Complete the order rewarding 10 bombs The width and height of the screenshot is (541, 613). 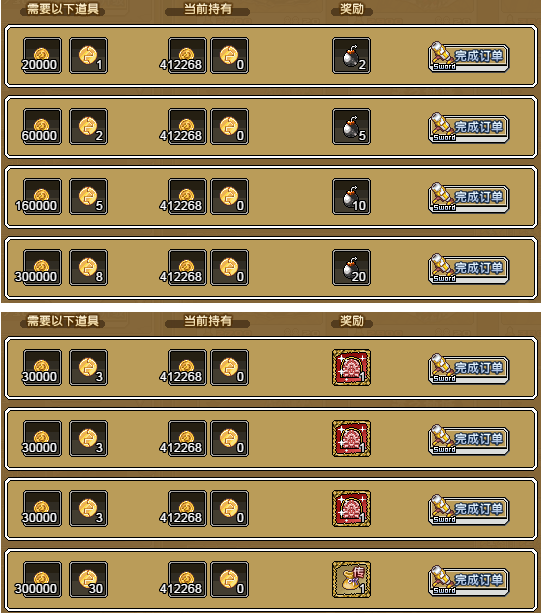[x=468, y=198]
